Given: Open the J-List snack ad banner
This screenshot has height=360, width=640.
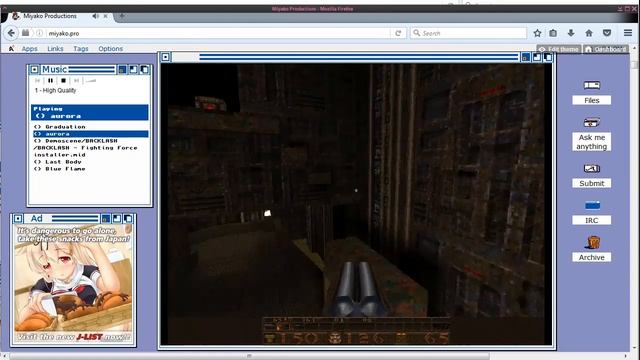Looking at the screenshot, I should point(73,284).
